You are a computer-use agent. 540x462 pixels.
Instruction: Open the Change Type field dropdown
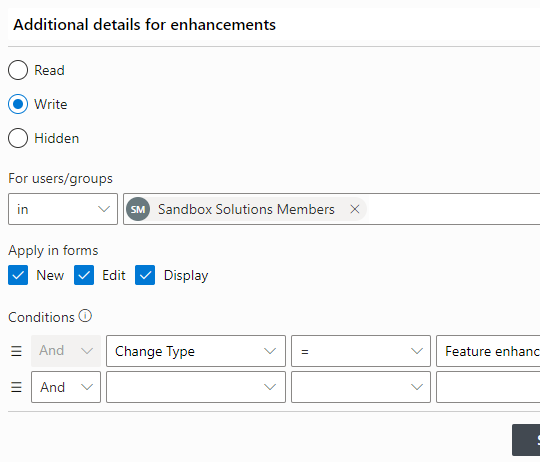click(196, 351)
